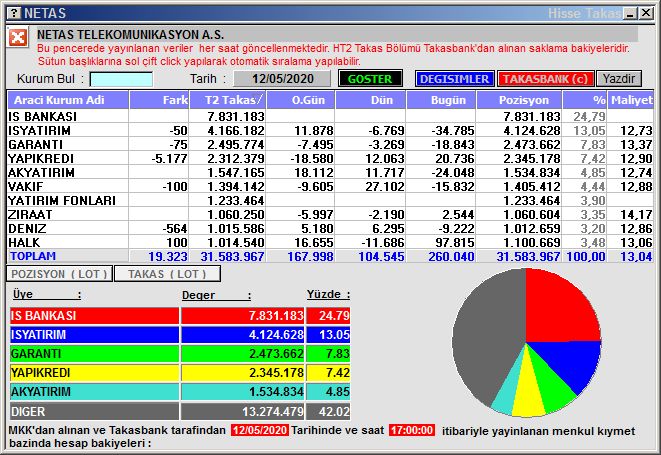Open the DEGISIMLER view
Screen dimensions: 661x455
coord(454,79)
